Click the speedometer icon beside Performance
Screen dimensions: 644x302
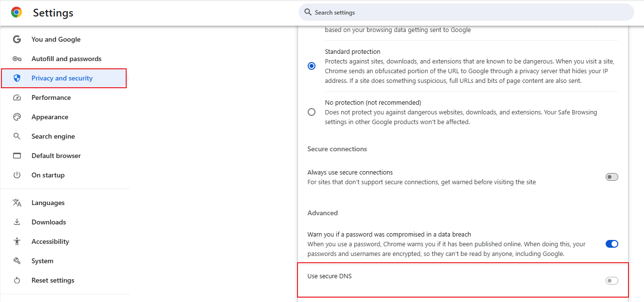coord(17,97)
